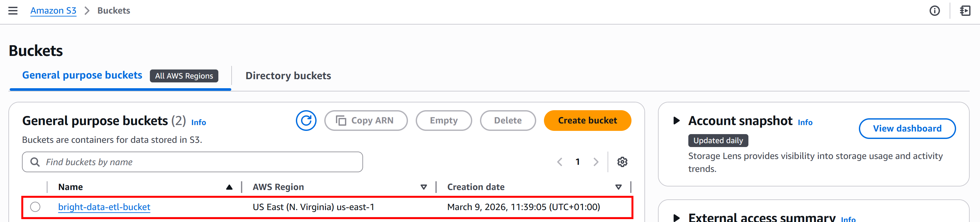This screenshot has width=980, height=222.
Task: Click the info circle icon in the top bar
Action: click(934, 11)
